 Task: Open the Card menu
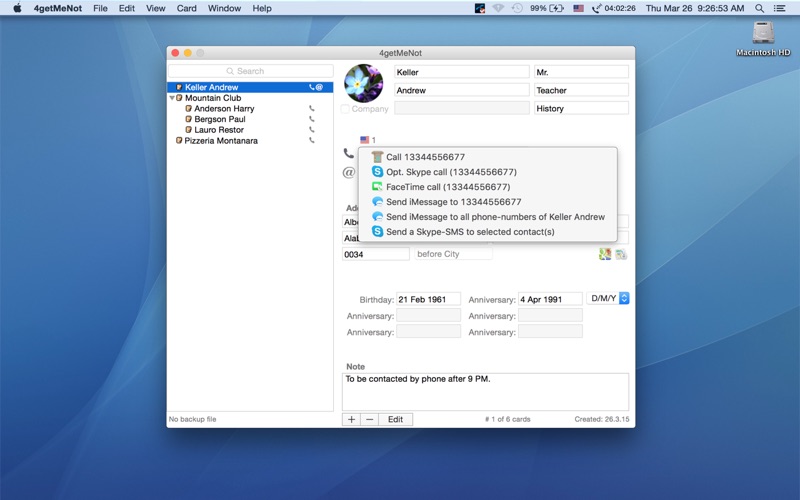click(187, 8)
